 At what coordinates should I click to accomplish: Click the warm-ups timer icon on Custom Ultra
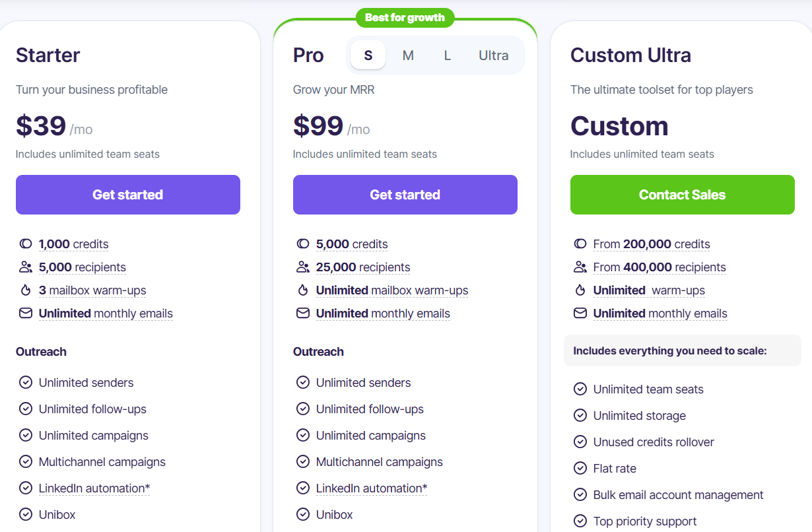coord(580,290)
